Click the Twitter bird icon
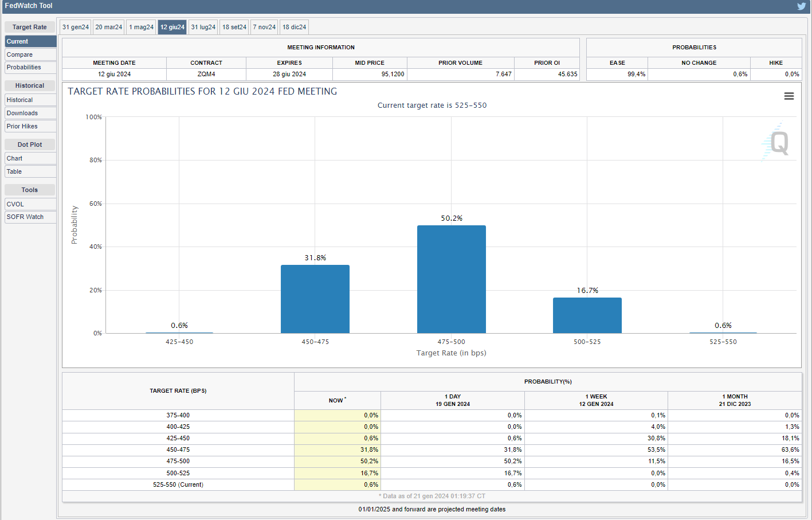The height and width of the screenshot is (520, 812). point(801,6)
